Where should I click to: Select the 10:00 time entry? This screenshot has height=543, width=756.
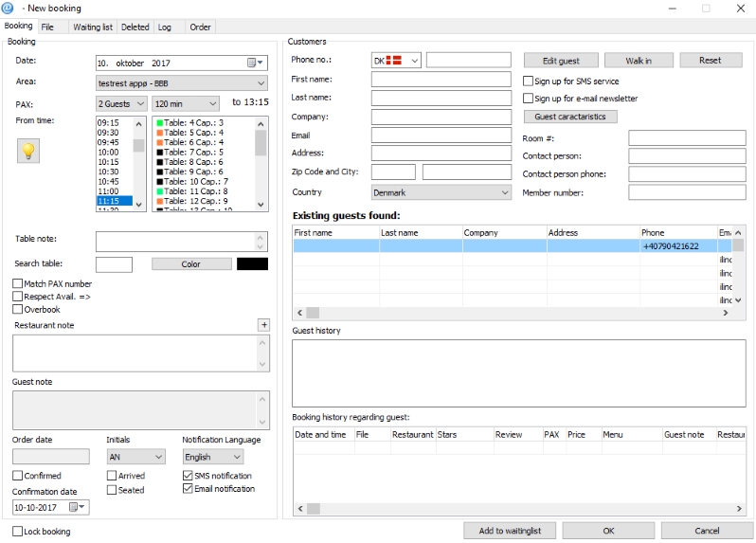(115, 152)
